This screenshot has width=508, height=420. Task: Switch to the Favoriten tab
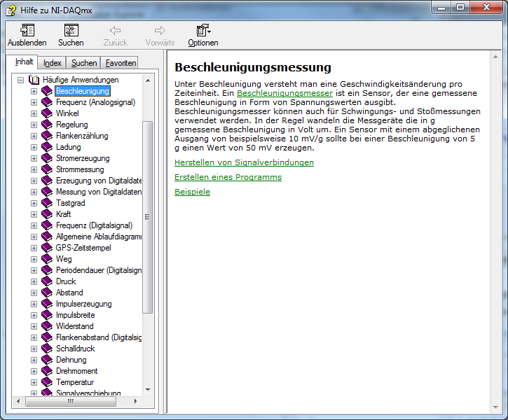click(121, 63)
